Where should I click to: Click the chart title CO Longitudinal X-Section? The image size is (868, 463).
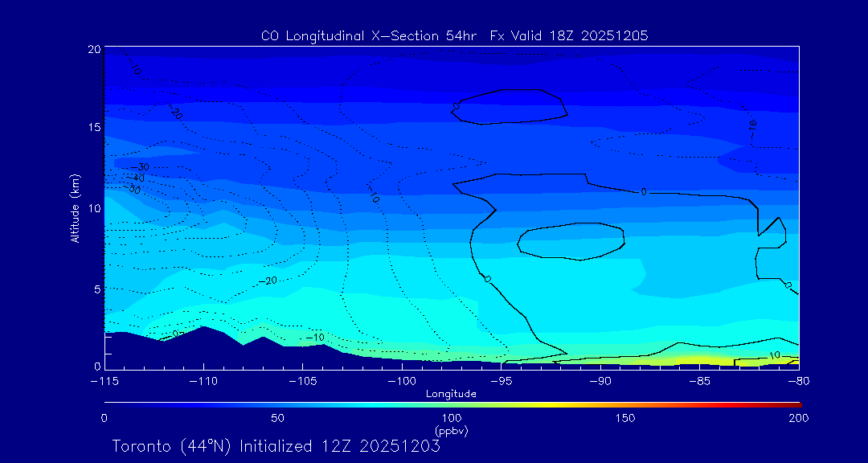click(x=454, y=35)
